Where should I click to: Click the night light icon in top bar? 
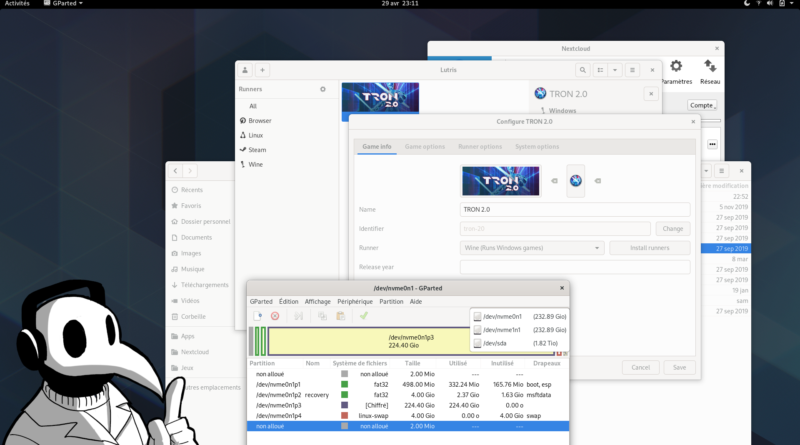pos(747,3)
